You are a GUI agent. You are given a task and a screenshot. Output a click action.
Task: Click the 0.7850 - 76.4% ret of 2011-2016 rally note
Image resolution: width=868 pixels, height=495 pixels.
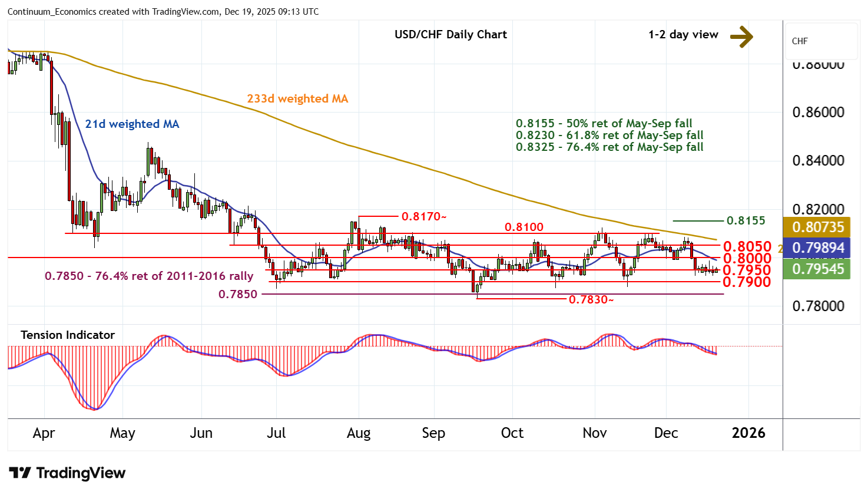[x=149, y=276]
